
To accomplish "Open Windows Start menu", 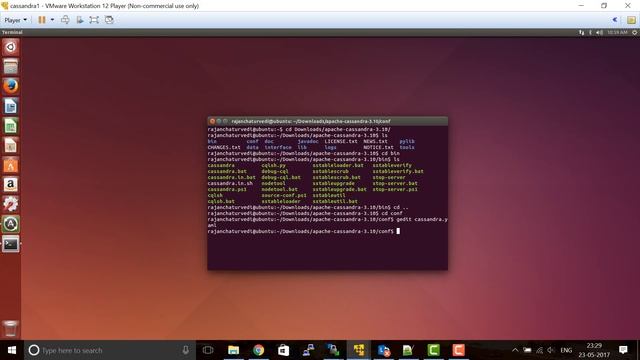I will point(12,350).
